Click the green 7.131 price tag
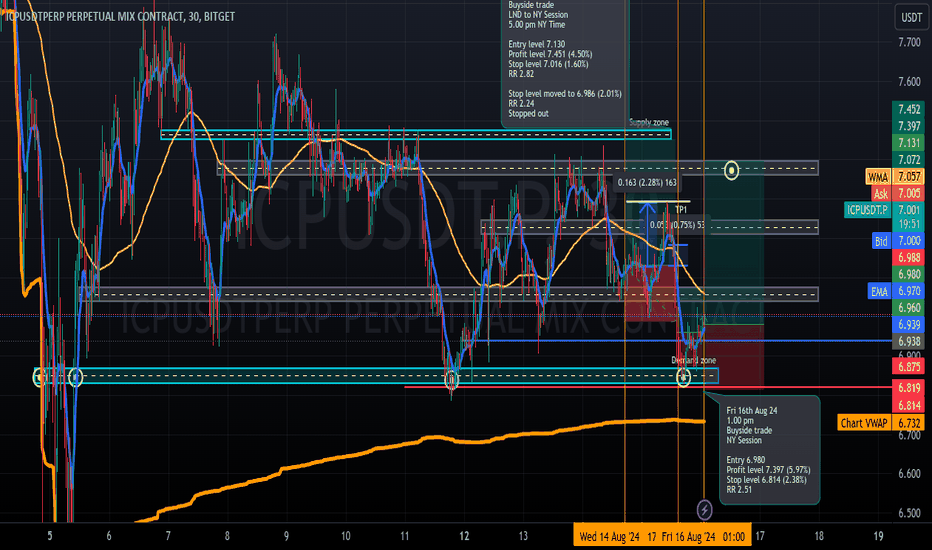The image size is (932, 550). (x=909, y=143)
